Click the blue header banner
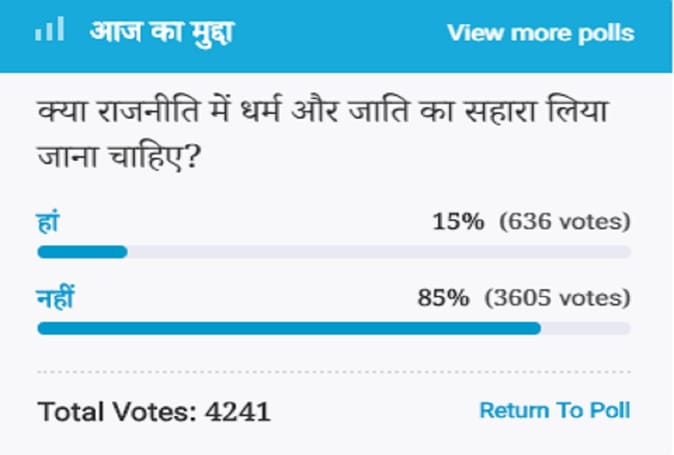This screenshot has height=455, width=674. click(336, 36)
